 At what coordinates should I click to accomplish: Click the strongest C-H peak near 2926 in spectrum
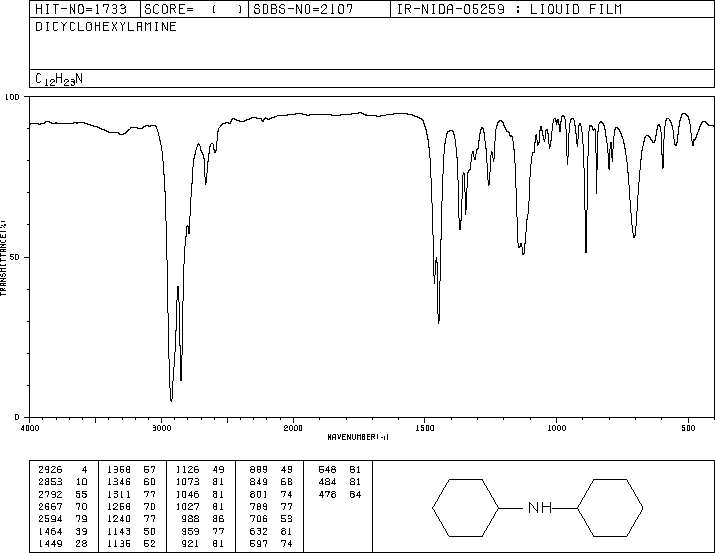[171, 400]
